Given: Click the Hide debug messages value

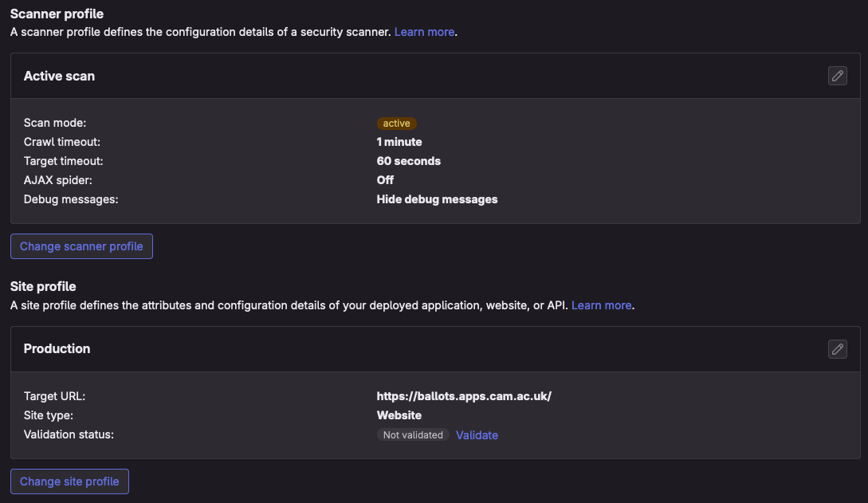Looking at the screenshot, I should coord(437,199).
